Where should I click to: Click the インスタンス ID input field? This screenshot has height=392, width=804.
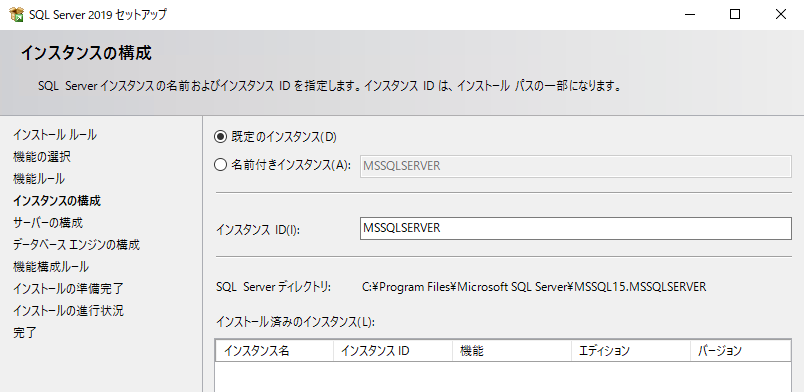pos(576,228)
